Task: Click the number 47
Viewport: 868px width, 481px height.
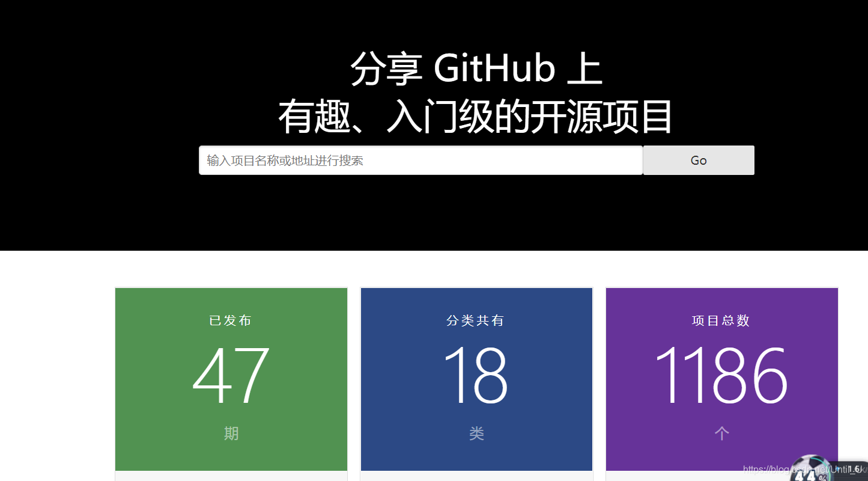Action: (231, 376)
